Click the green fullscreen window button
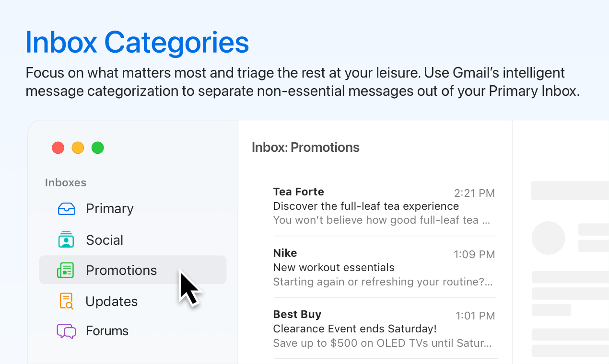609x364 pixels. pyautogui.click(x=98, y=148)
